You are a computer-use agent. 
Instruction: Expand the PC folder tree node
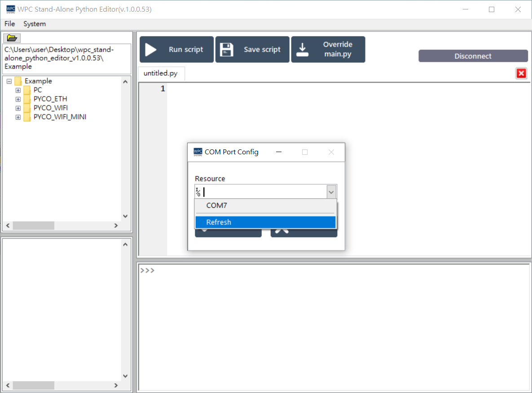point(18,90)
